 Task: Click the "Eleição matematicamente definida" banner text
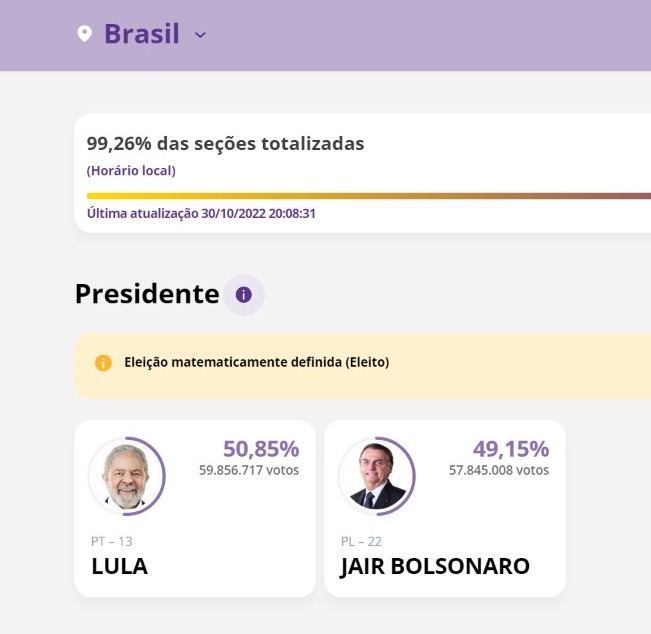(x=256, y=362)
